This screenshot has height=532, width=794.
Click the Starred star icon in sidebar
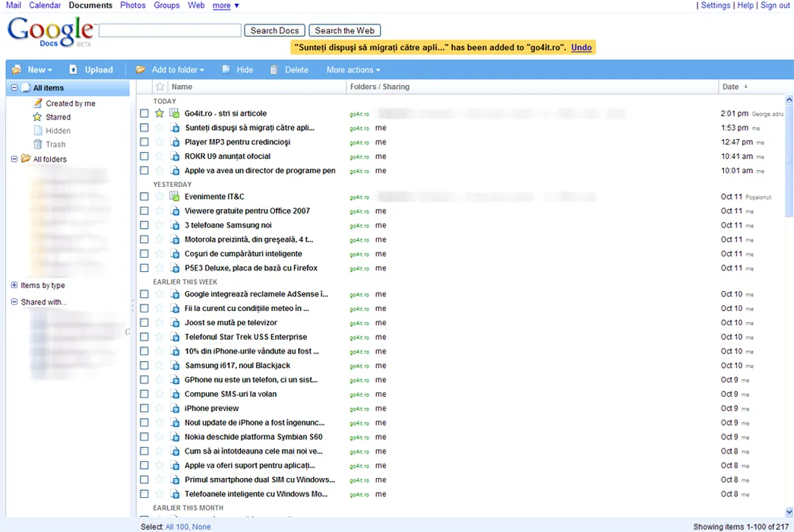[37, 117]
